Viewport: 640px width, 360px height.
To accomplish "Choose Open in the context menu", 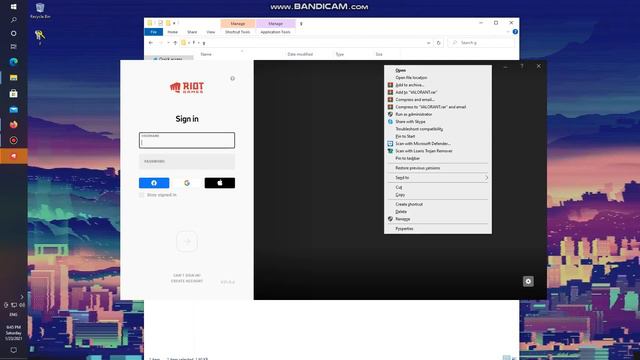I will (x=438, y=70).
